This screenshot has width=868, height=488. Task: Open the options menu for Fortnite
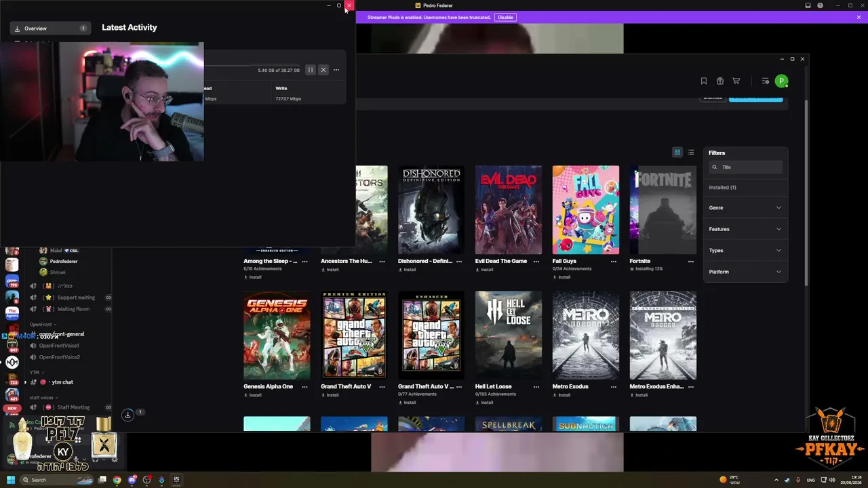pyautogui.click(x=691, y=261)
